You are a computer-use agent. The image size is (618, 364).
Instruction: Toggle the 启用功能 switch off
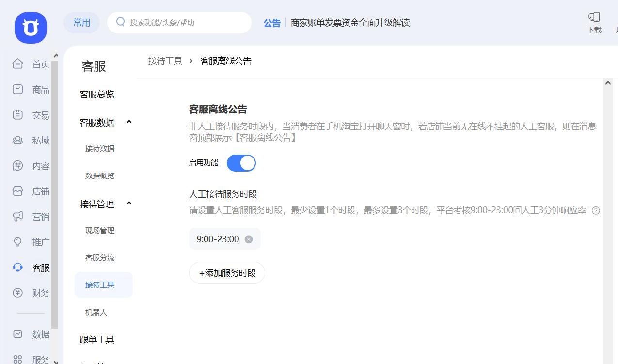pyautogui.click(x=241, y=163)
